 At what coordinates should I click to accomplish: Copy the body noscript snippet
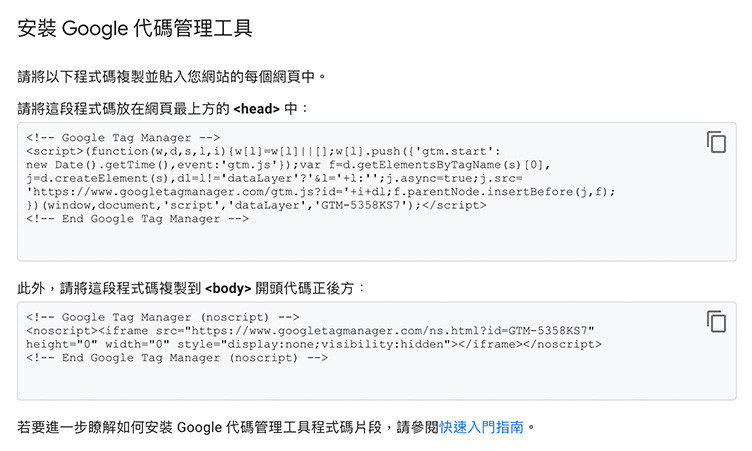pyautogui.click(x=717, y=321)
